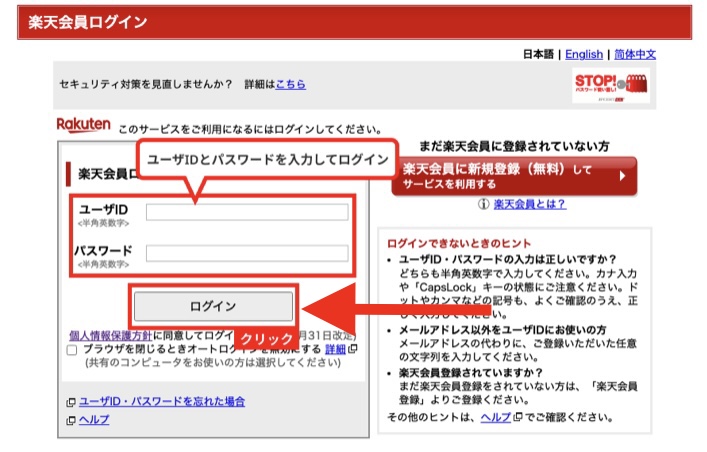This screenshot has width=707, height=452.
Task: Click the ユーザID field label
Action: pos(104,210)
